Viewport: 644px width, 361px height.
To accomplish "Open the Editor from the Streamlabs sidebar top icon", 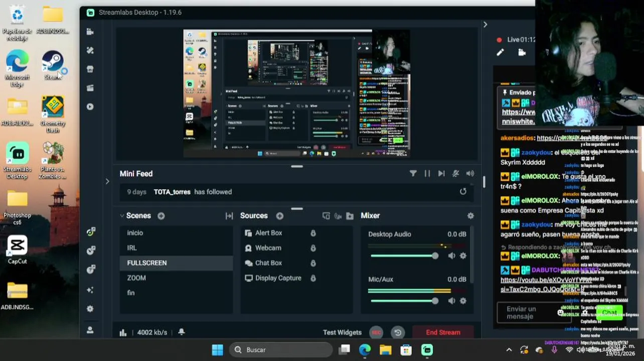I will tap(90, 32).
